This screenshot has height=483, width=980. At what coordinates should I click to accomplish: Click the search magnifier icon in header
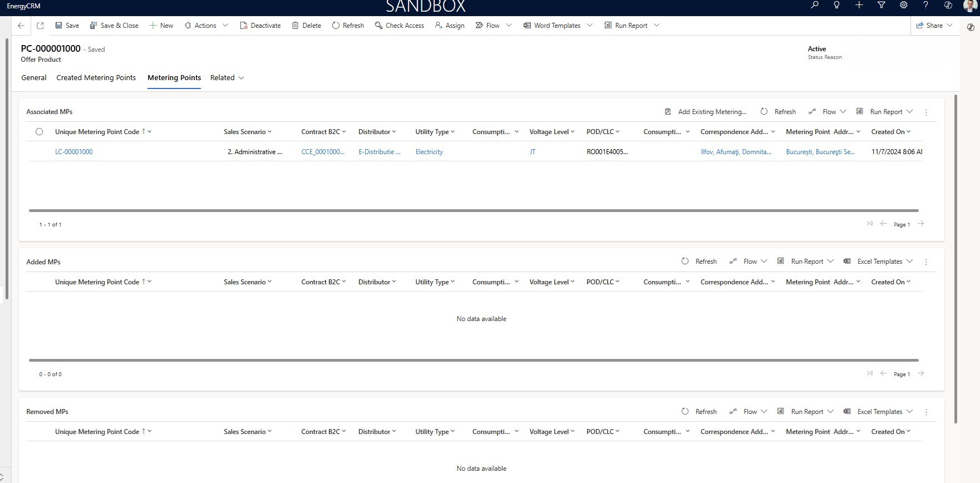click(815, 5)
